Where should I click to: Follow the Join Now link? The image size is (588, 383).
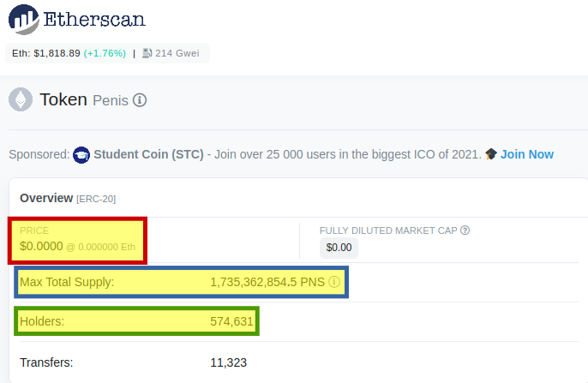527,154
